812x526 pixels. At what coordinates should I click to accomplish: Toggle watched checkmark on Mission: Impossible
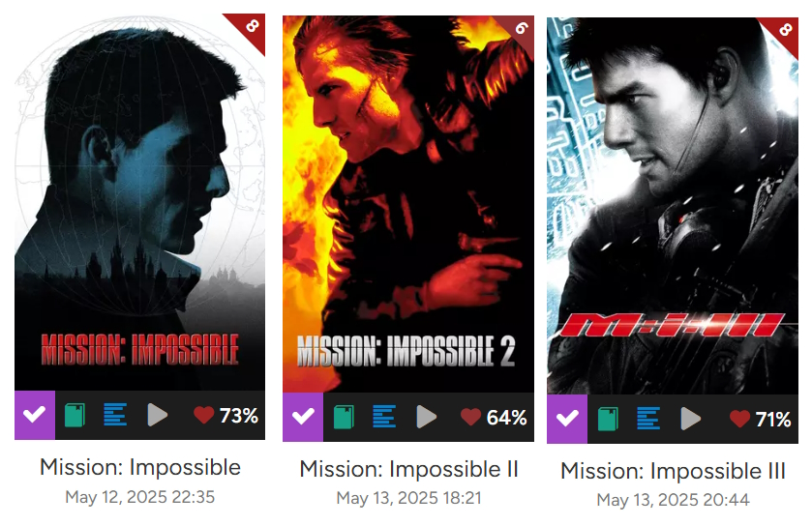coord(35,415)
